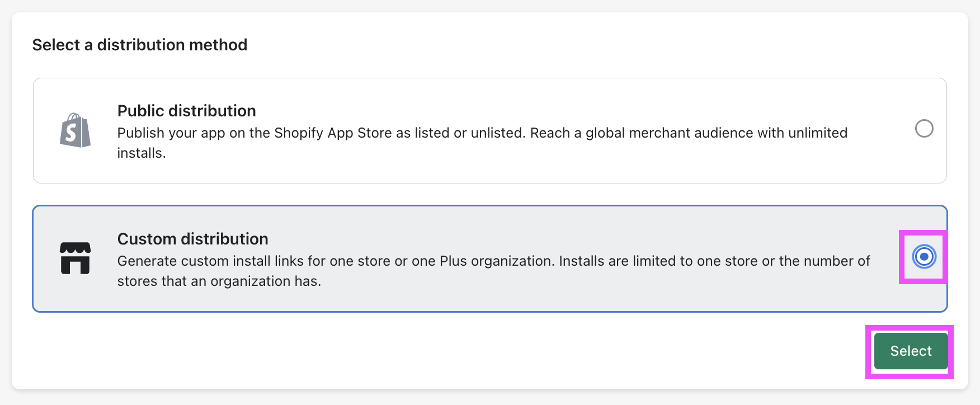Click the word "unlimited" in Public description

point(817,133)
